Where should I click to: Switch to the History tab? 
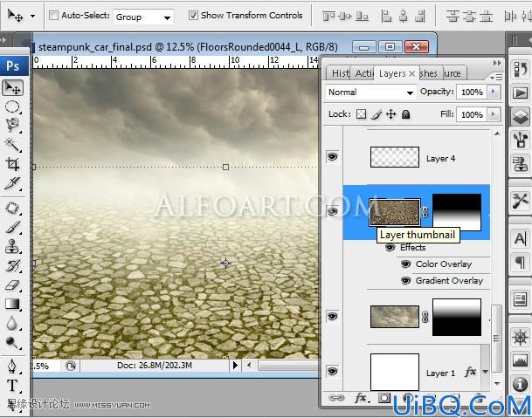pos(340,73)
